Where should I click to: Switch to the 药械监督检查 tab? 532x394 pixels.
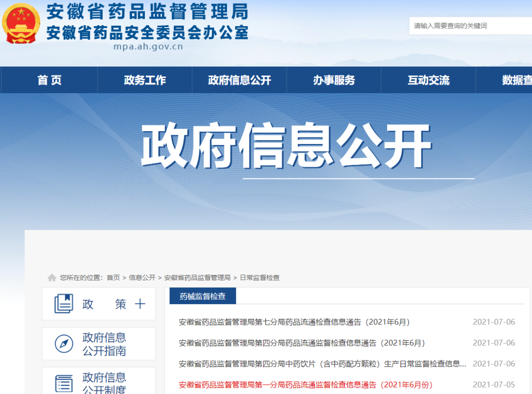point(202,296)
